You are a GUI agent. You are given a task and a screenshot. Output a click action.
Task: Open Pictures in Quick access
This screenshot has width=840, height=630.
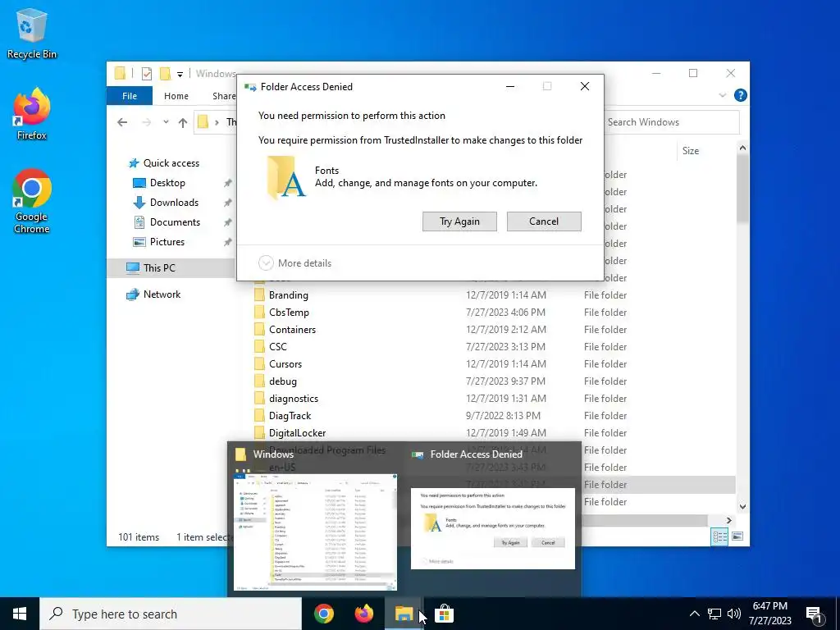(x=158, y=242)
